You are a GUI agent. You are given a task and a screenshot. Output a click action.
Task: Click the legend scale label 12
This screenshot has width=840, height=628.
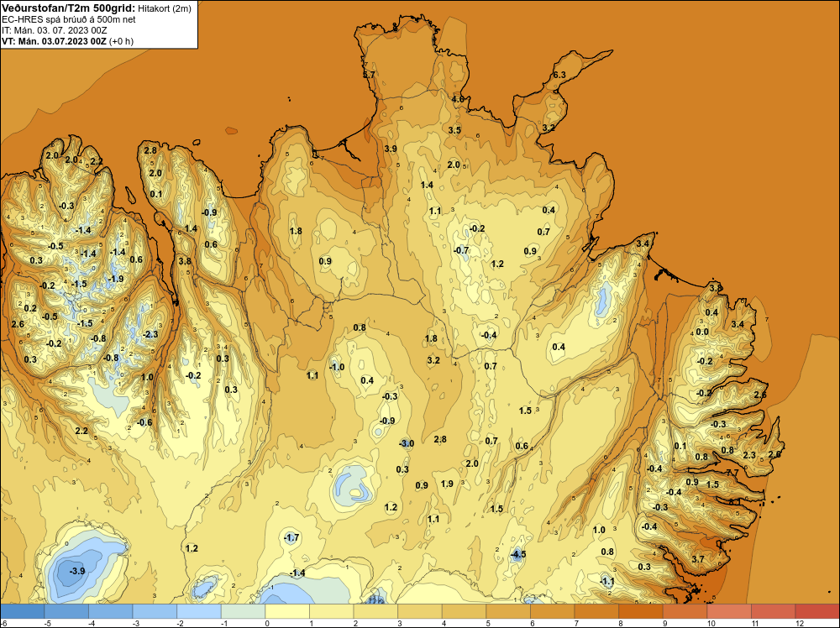[800, 623]
